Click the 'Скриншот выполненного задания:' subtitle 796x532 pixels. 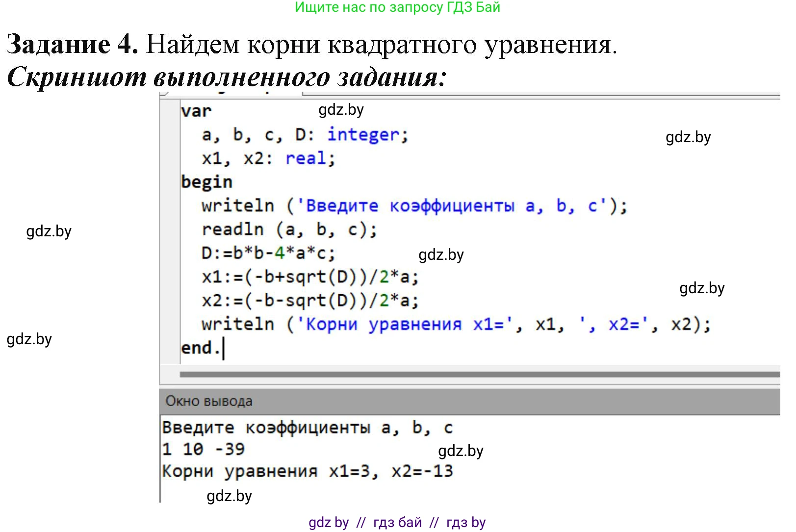click(227, 77)
